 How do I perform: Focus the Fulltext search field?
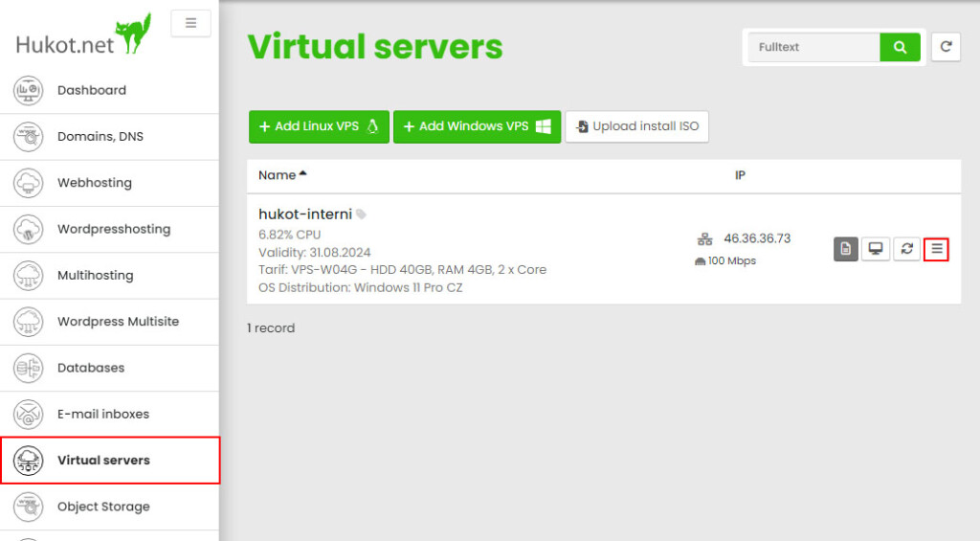(x=813, y=47)
